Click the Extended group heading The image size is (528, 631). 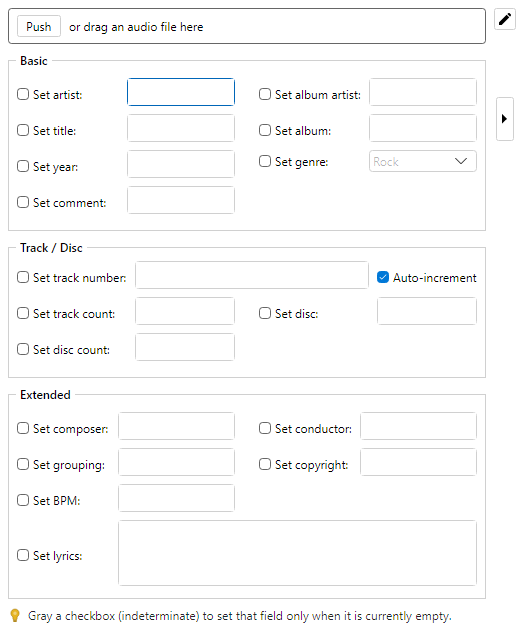tap(45, 395)
